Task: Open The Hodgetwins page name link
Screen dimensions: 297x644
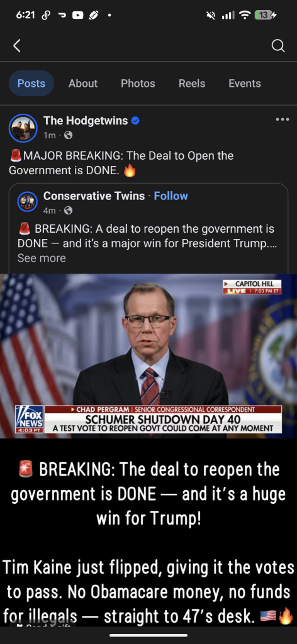Action: tap(86, 120)
